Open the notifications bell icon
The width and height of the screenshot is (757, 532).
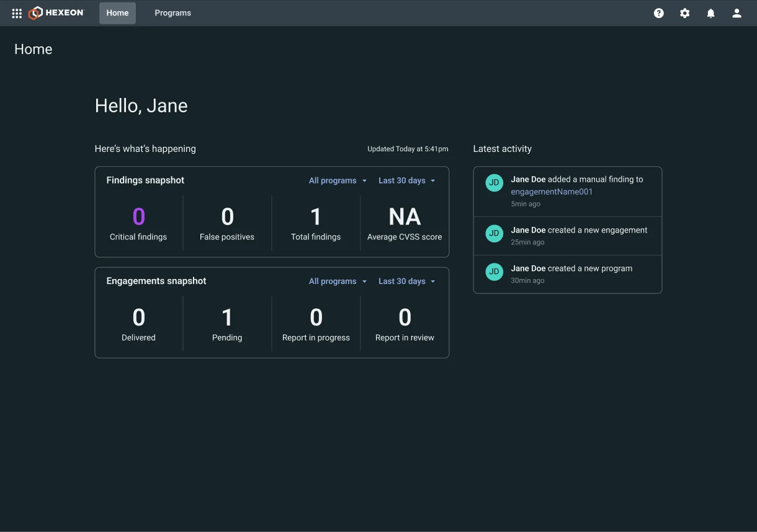711,13
